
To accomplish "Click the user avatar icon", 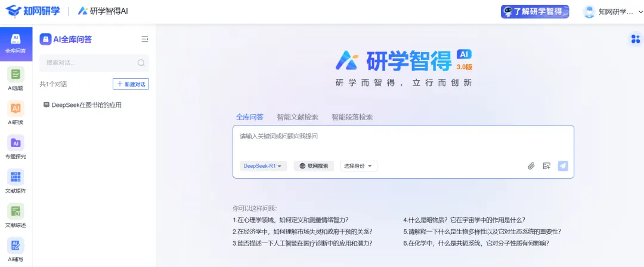I will point(589,11).
